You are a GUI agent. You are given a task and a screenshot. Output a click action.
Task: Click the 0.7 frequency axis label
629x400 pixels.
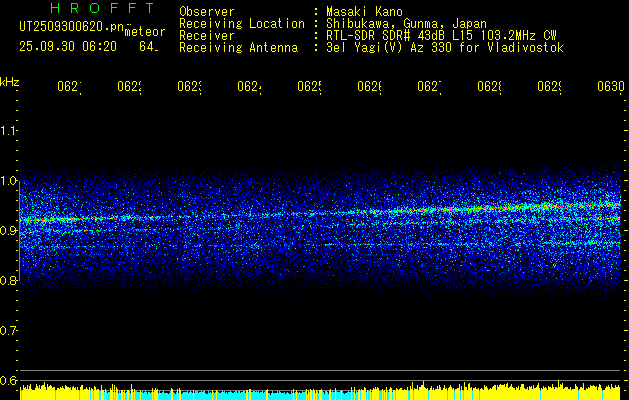coord(8,331)
